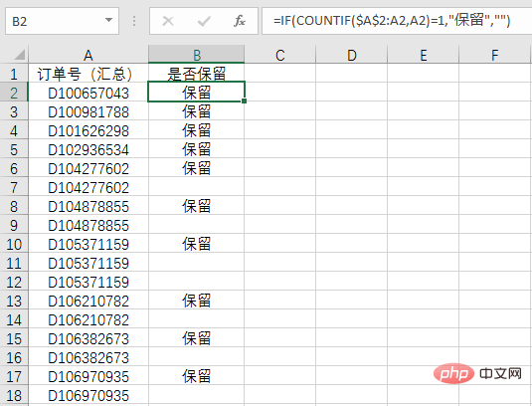532x406 pixels.
Task: Click 保留 cell in row 15
Action: click(197, 338)
